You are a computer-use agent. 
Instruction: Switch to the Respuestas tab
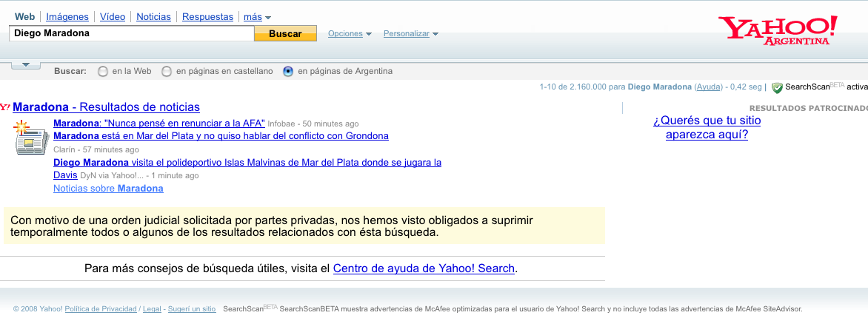click(x=207, y=17)
